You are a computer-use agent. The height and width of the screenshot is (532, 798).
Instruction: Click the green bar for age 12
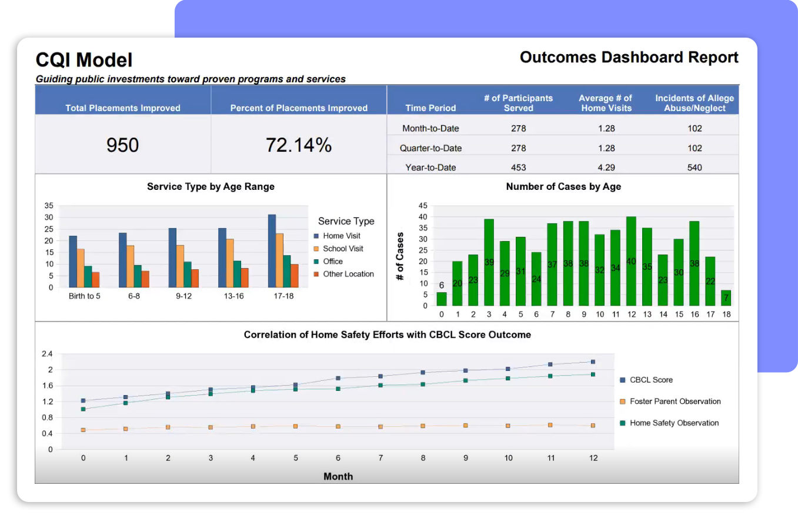click(631, 262)
